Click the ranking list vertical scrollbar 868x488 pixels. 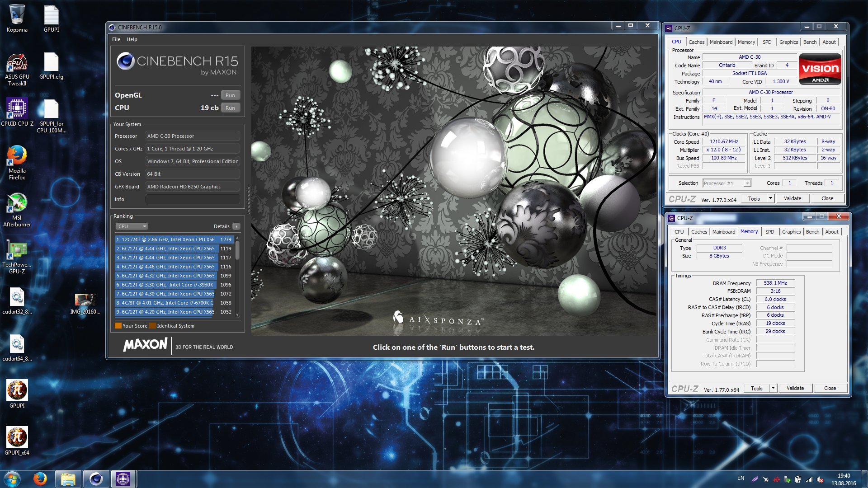point(237,277)
